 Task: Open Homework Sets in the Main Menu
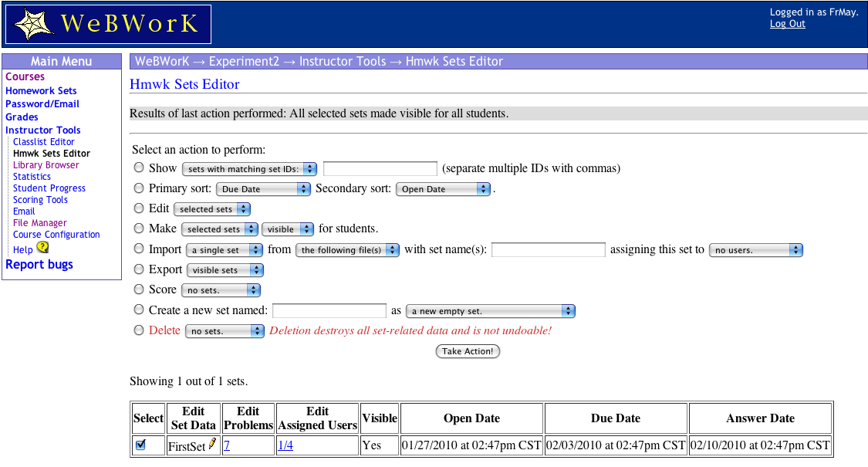[x=41, y=90]
